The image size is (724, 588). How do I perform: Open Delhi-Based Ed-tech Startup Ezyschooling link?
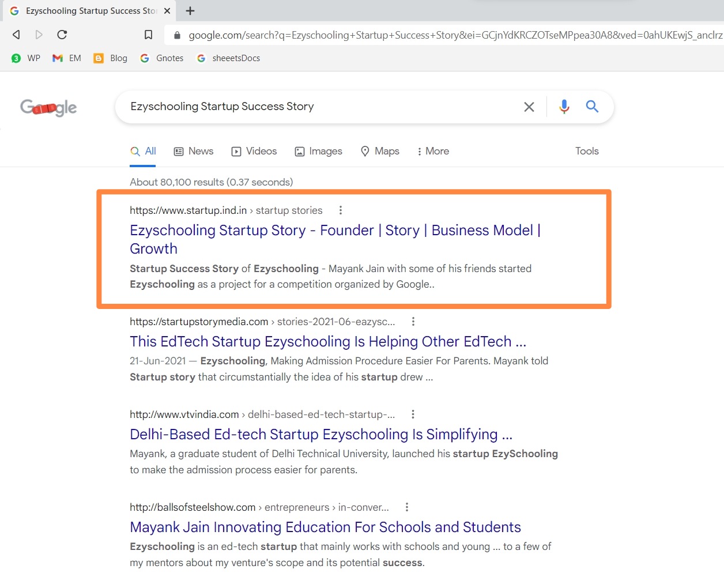coord(321,434)
